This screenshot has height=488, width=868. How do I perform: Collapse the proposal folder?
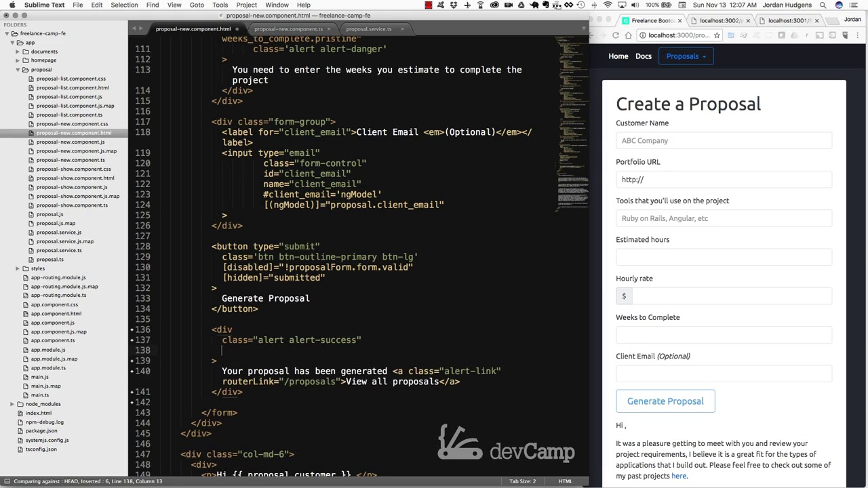coord(18,70)
